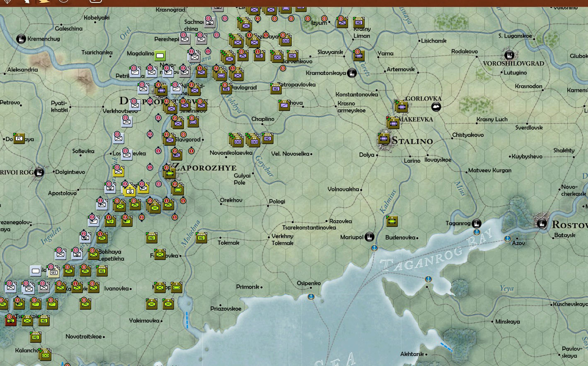Screen dimensions: 588x366
Task: Click the unit counter on Gorlovka
Action: point(401,106)
